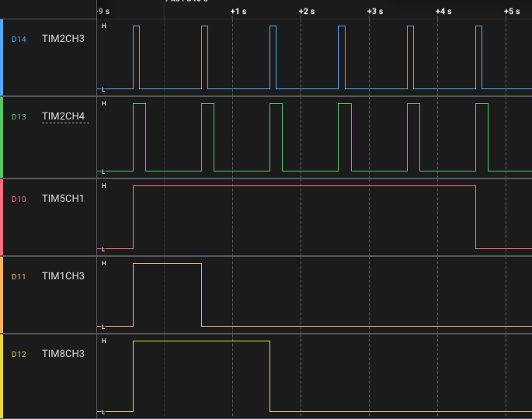Pick the yellow color bar for D12
This screenshot has width=532, height=419.
(x=2, y=376)
